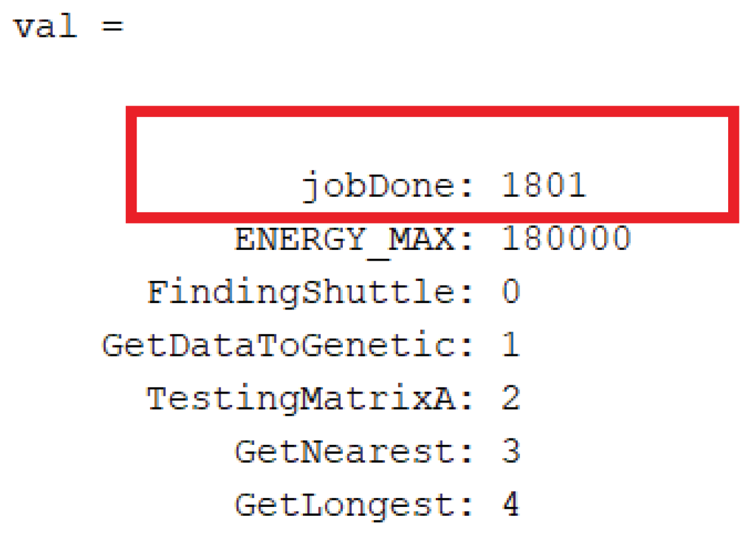Select the FindingShuttle field name
Screen dimensions: 756x550
(301, 293)
